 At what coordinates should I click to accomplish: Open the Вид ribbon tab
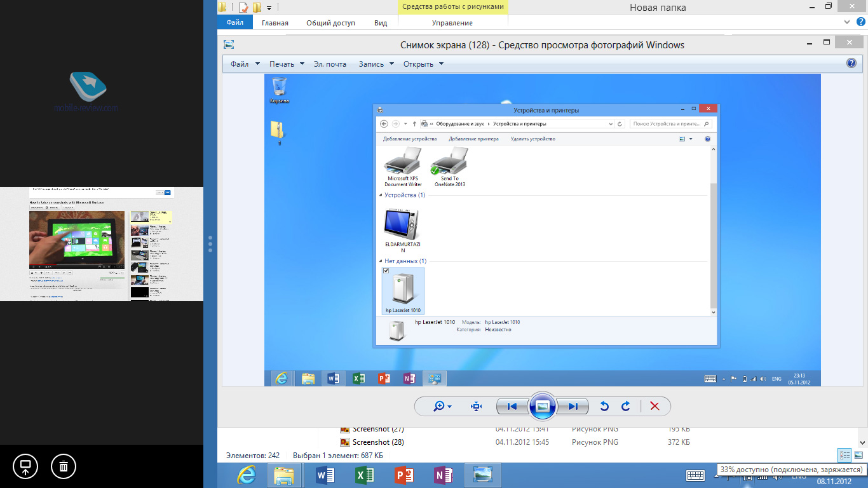point(381,23)
